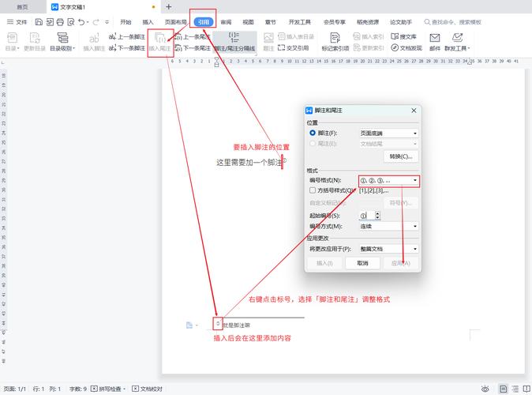Viewport: 532px width, 395px height.
Task: Increase 起始编号 using the spinner arrow
Action: point(377,213)
